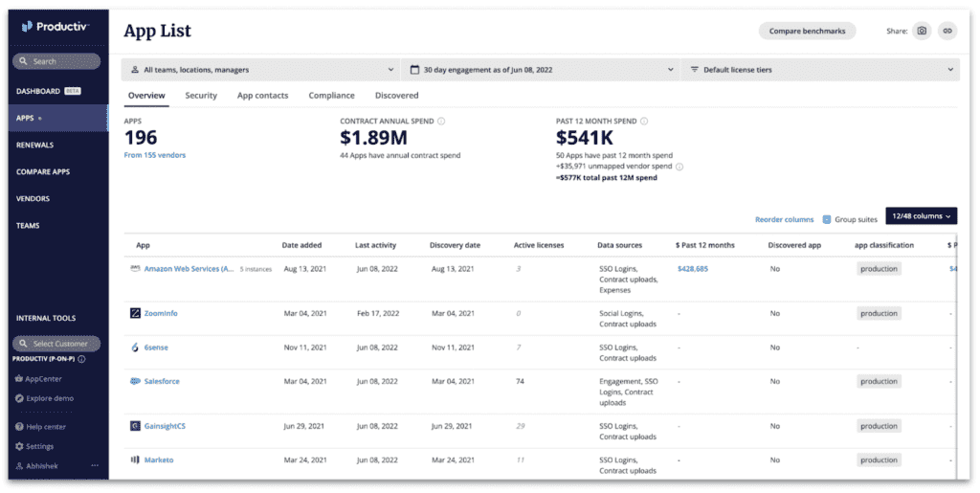
Task: Open the 30 day engagement date dropdown
Action: click(541, 70)
